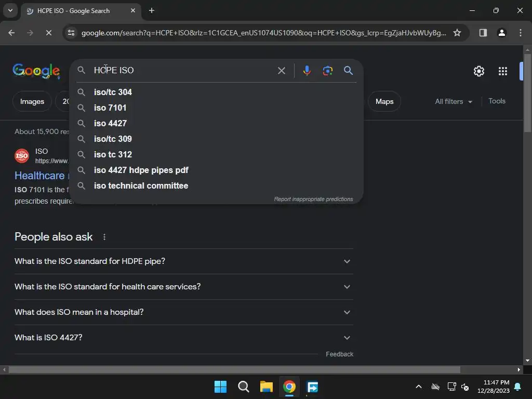Open Chrome's three-dot menu
Image resolution: width=532 pixels, height=399 pixels.
[521, 33]
